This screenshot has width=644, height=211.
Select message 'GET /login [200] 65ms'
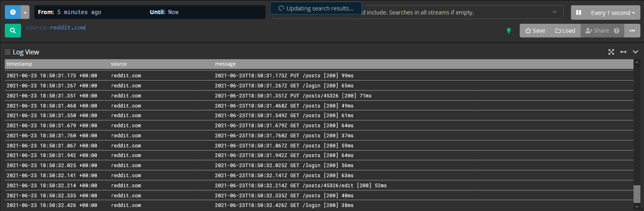284,86
